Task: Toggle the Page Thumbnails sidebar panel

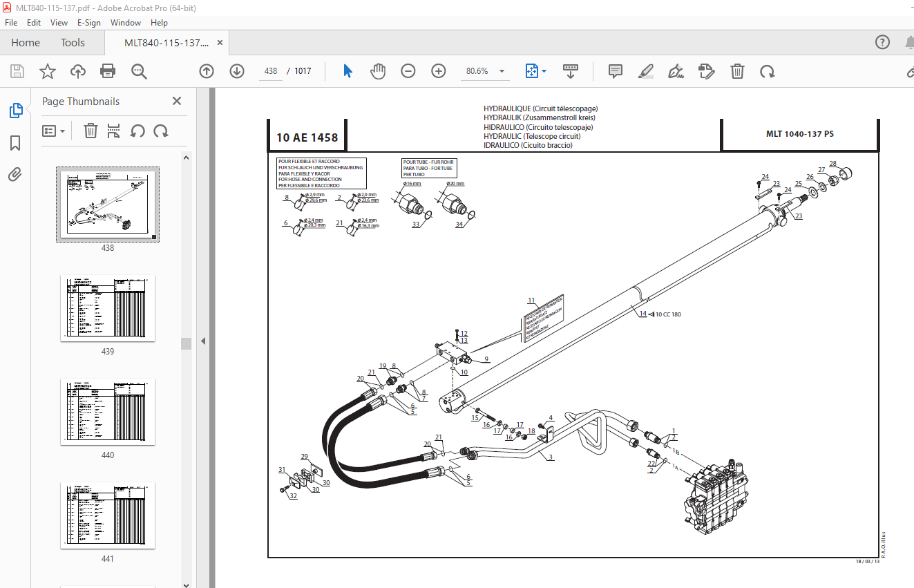Action: click(15, 111)
